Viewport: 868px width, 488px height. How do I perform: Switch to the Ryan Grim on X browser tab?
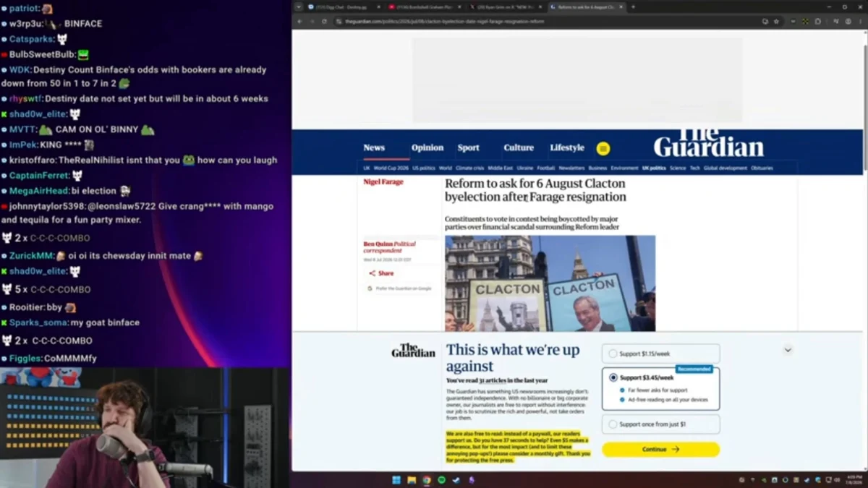pos(506,7)
